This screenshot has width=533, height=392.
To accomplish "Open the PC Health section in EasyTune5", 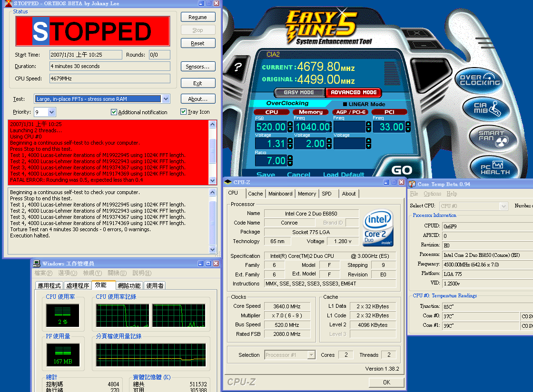I will [494, 167].
